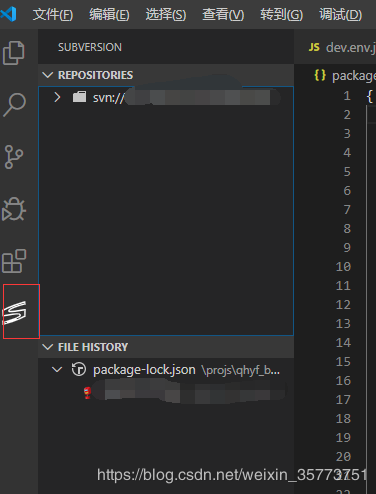
Task: Select the Subversion SVN activity bar icon
Action: tap(14, 313)
